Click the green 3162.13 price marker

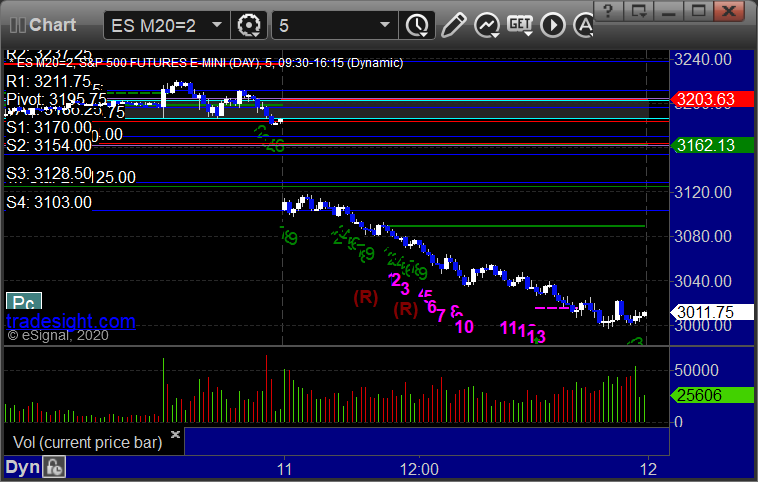pyautogui.click(x=712, y=145)
